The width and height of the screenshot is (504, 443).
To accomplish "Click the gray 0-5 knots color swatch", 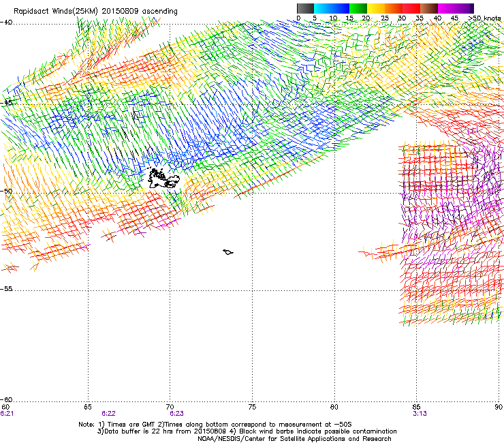I will pyautogui.click(x=305, y=8).
